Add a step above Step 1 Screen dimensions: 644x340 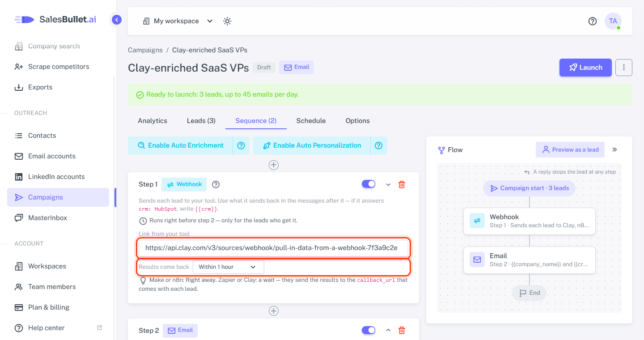click(274, 165)
